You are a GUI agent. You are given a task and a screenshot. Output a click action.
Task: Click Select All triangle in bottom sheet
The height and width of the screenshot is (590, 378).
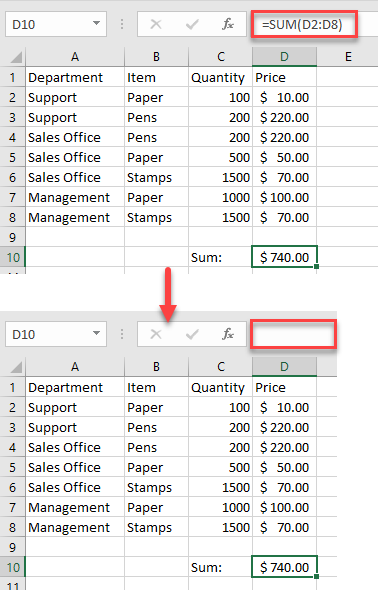click(16, 367)
